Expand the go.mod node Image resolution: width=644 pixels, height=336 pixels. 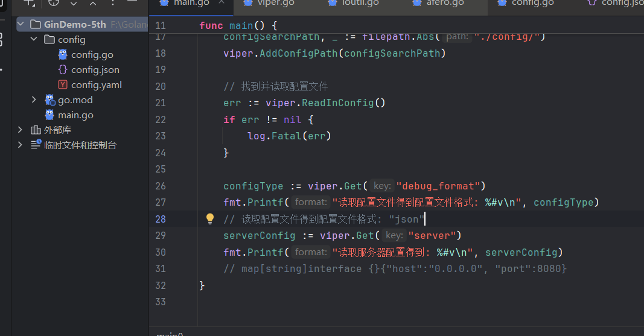click(34, 100)
